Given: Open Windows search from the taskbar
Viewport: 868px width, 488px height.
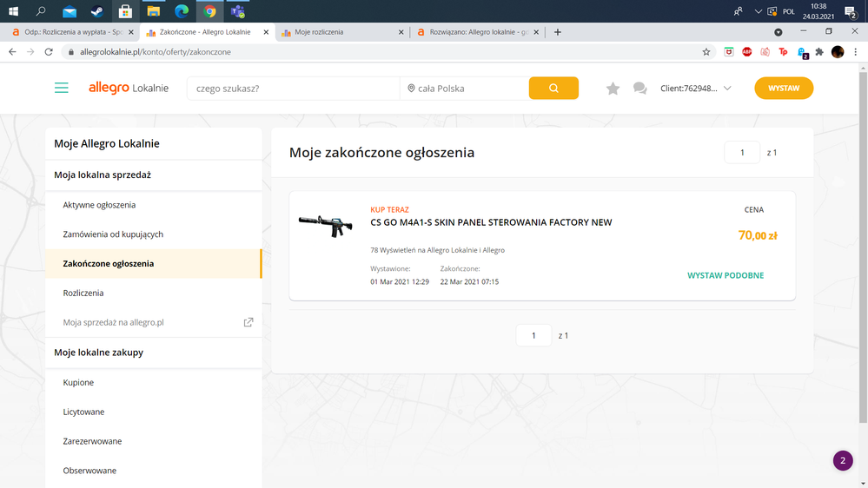Looking at the screenshot, I should (41, 11).
